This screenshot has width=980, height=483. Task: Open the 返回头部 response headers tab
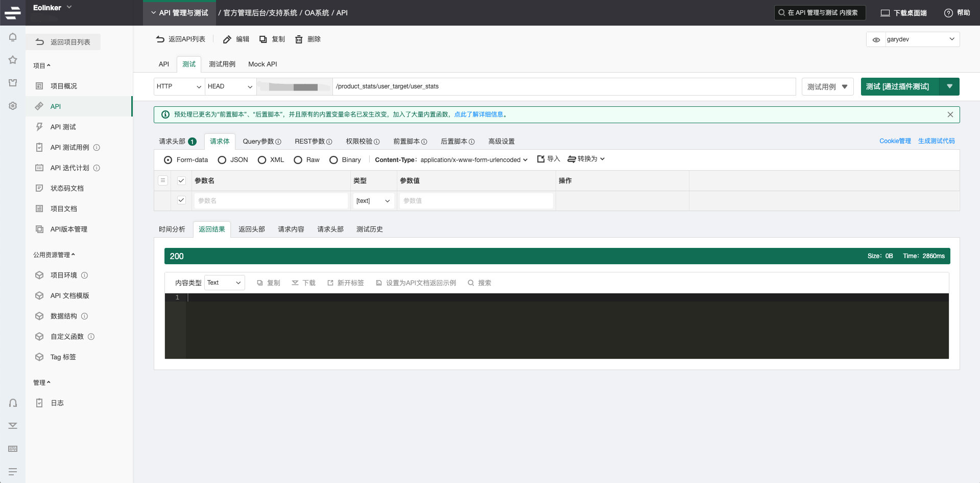pos(251,229)
